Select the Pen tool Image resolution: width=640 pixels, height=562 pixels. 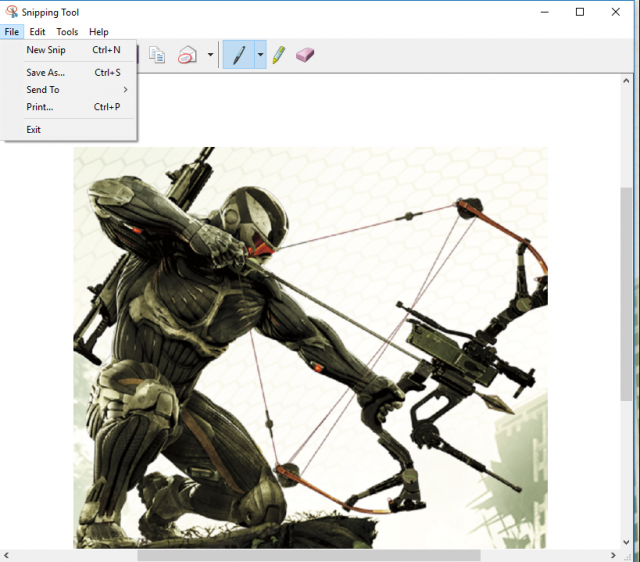point(239,54)
